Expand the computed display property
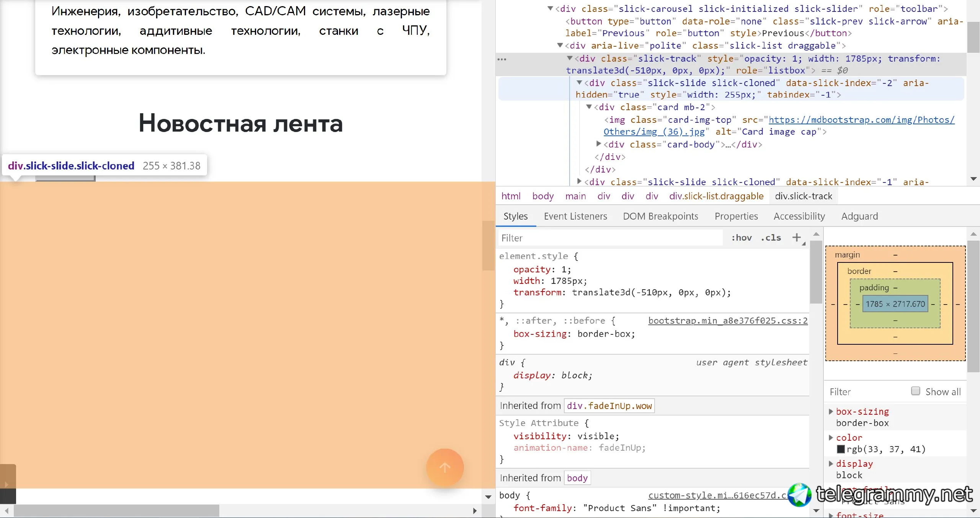This screenshot has width=980, height=518. 831,464
